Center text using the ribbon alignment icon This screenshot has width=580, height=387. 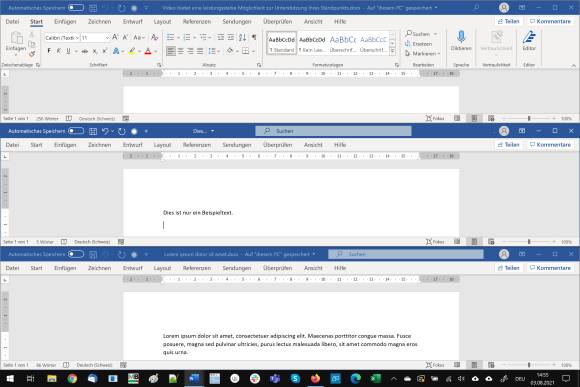pyautogui.click(x=181, y=51)
